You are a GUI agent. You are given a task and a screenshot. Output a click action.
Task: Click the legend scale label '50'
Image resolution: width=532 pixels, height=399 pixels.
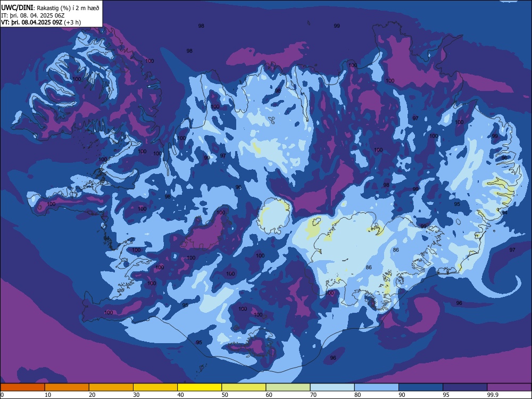click(225, 395)
